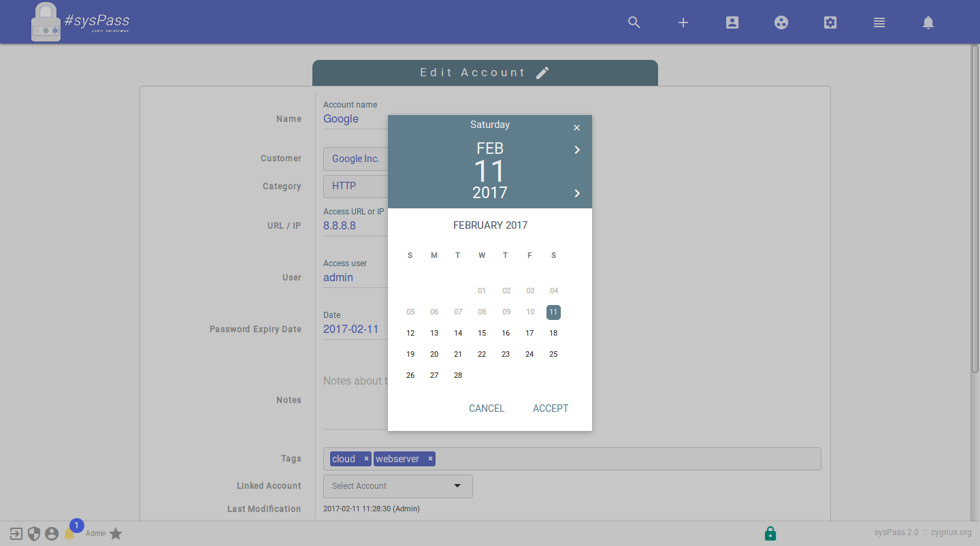Open the cygnux.org footer link
This screenshot has width=980, height=546.
[x=951, y=532]
